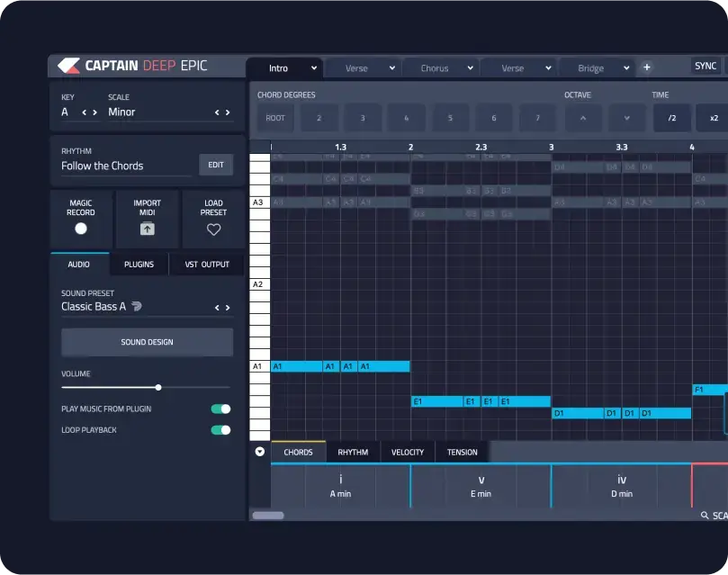The height and width of the screenshot is (575, 728).
Task: Click the Magic Record circle icon
Action: [81, 229]
